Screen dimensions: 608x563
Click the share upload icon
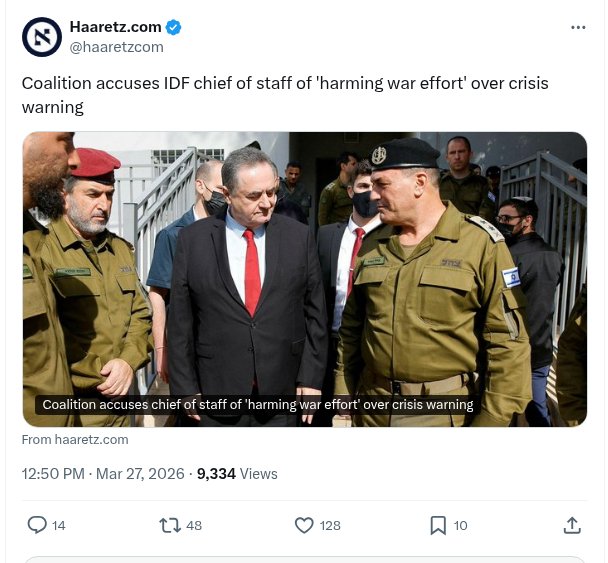tap(572, 525)
